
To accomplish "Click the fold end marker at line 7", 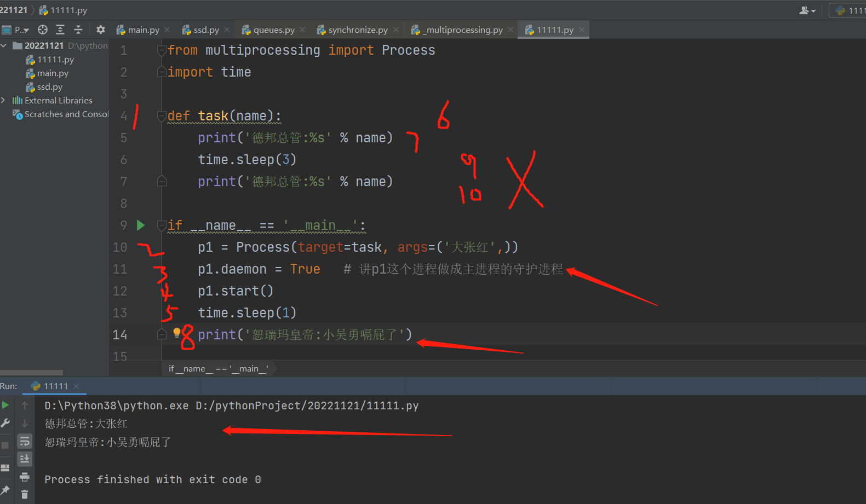I will pyautogui.click(x=162, y=181).
